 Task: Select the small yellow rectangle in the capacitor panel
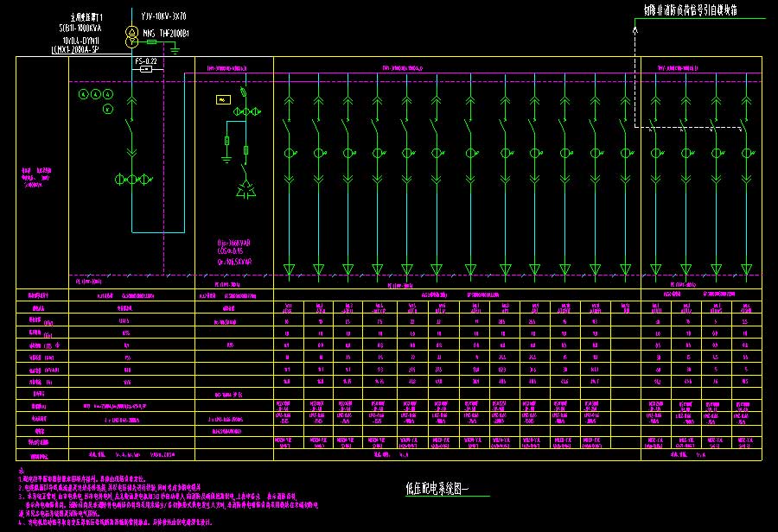point(223,100)
